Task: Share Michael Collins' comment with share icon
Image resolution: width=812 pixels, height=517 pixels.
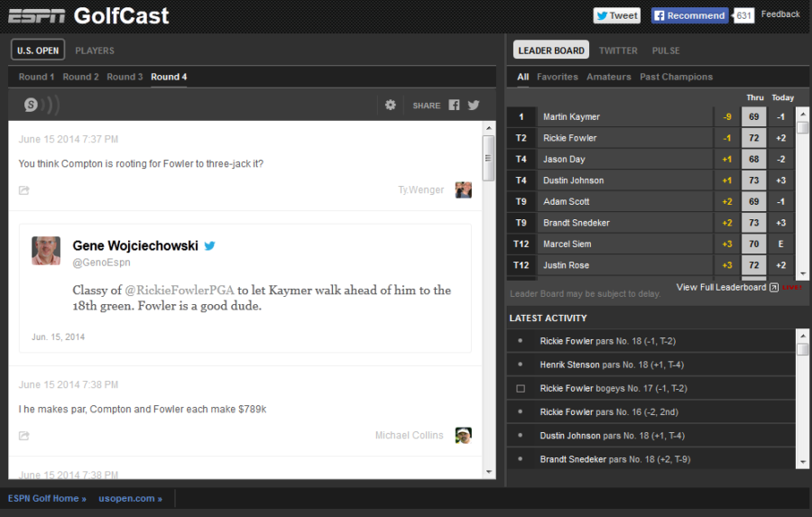Action: (23, 436)
